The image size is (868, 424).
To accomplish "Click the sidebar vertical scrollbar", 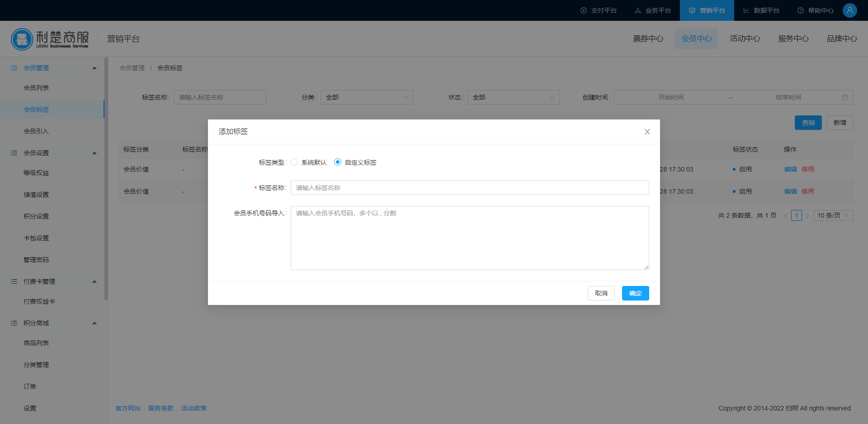I will [x=106, y=178].
